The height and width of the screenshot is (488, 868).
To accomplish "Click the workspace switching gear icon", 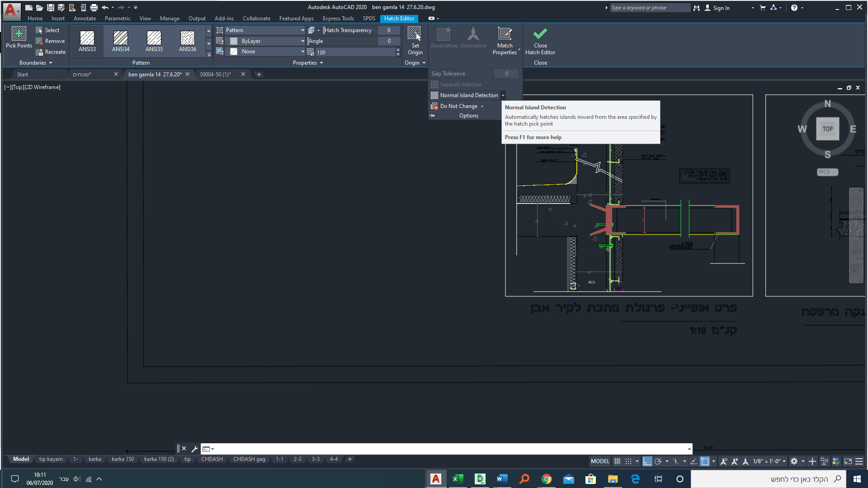I will 794,461.
